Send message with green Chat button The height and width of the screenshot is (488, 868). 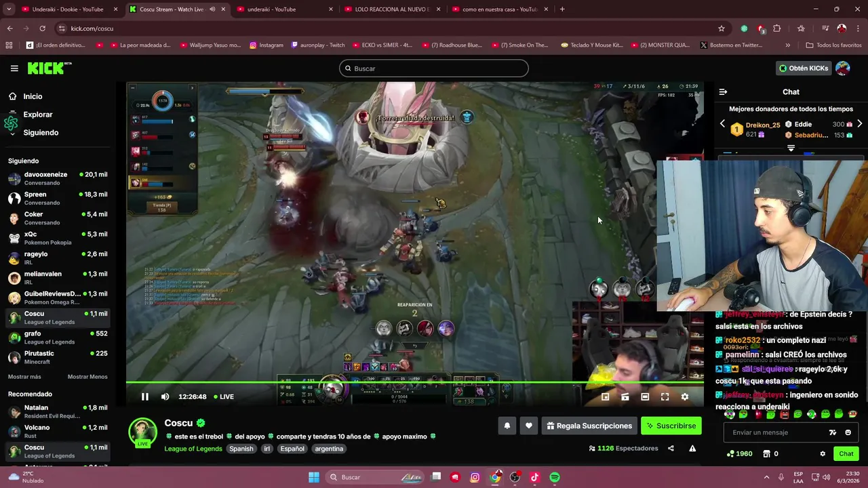click(846, 453)
